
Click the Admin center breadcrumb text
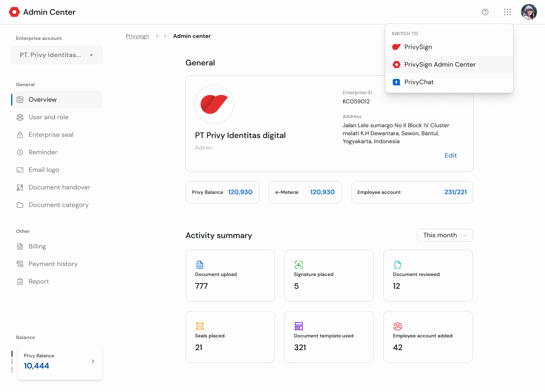[192, 36]
